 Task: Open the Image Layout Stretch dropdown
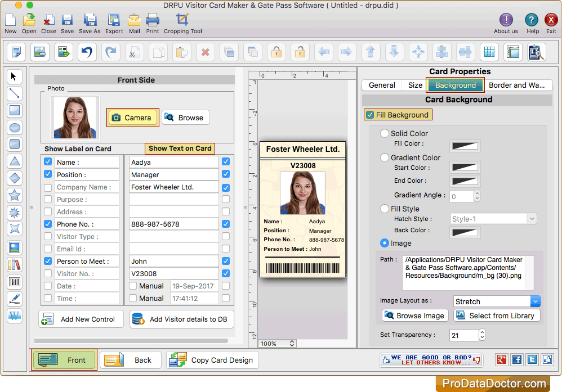[x=497, y=301]
